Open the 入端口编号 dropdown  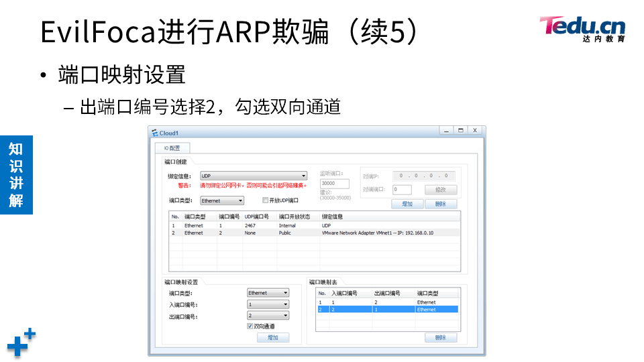(x=268, y=304)
